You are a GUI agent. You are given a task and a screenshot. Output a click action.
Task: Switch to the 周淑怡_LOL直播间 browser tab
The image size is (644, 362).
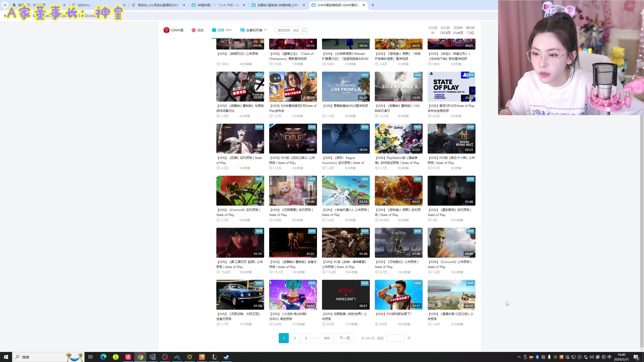[x=158, y=5]
